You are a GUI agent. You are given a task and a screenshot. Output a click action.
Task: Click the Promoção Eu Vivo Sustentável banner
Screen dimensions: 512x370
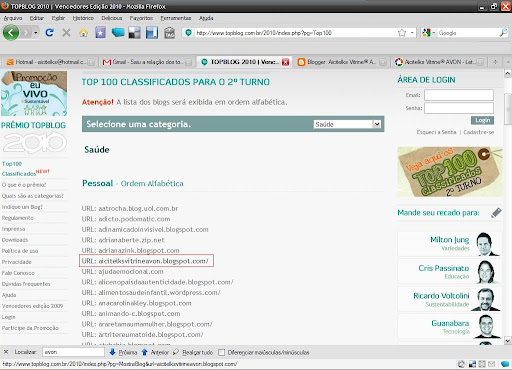pos(34,93)
